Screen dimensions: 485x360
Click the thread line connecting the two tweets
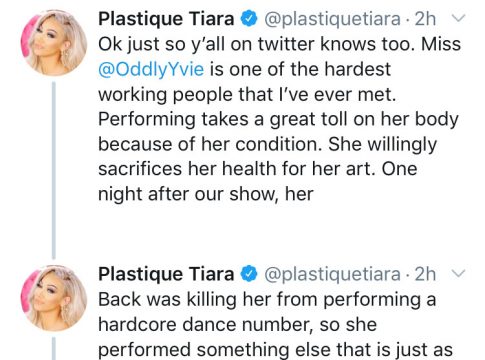[x=54, y=170]
